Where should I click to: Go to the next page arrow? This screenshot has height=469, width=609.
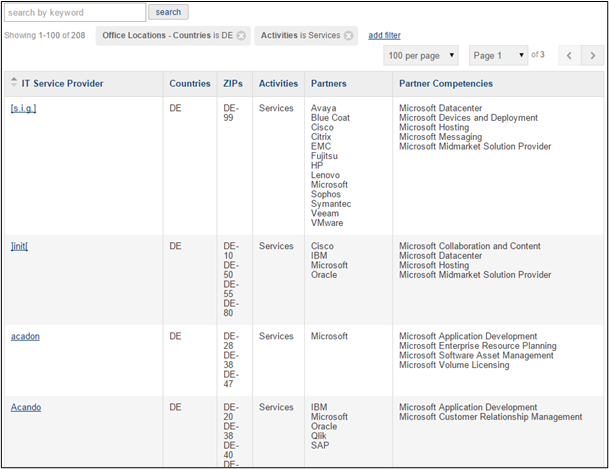pyautogui.click(x=592, y=56)
